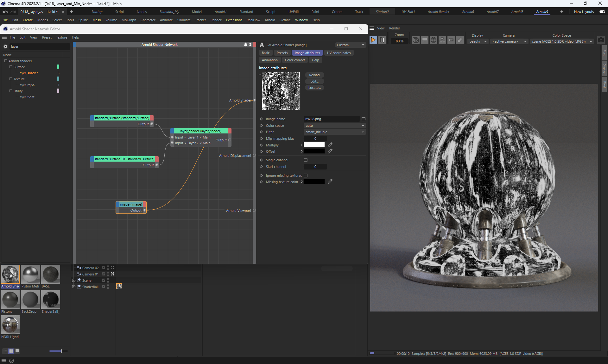This screenshot has height=364, width=608.
Task: Click the eyedropper next to Missing texture color
Action: pyautogui.click(x=330, y=182)
